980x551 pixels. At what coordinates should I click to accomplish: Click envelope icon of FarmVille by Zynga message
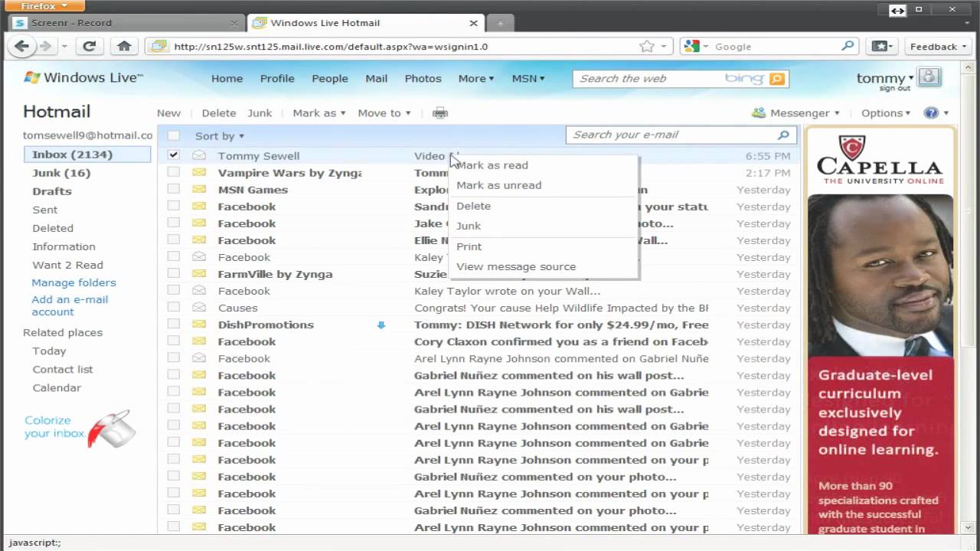point(199,274)
